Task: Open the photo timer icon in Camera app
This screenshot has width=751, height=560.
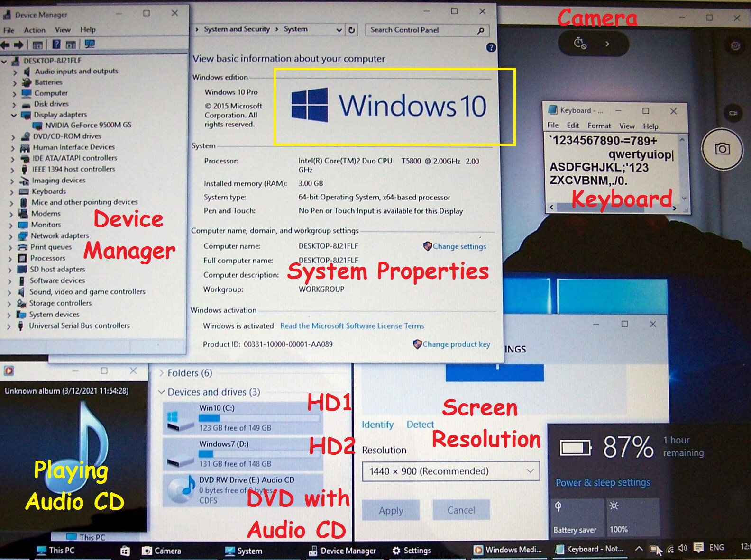Action: 580,44
